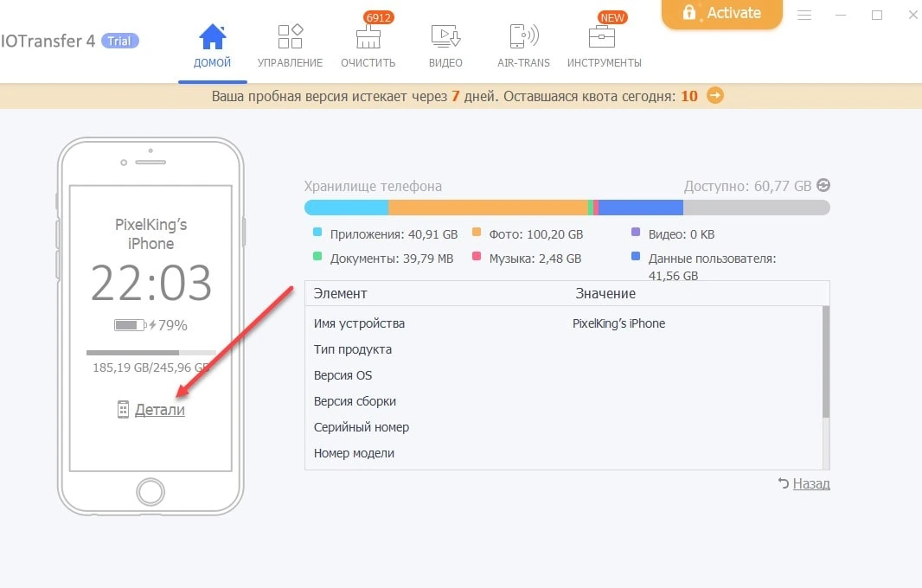The width and height of the screenshot is (922, 588).
Task: Click the PixelKing's iPhone name on phone
Action: click(x=151, y=234)
